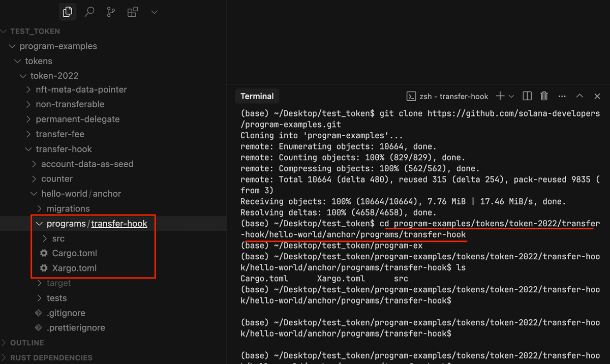Open the .gitignore file
610x364 pixels.
pyautogui.click(x=66, y=313)
